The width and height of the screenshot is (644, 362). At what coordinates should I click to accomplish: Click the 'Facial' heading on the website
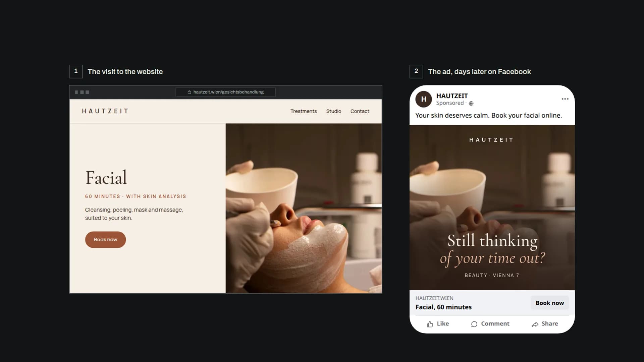(x=106, y=178)
